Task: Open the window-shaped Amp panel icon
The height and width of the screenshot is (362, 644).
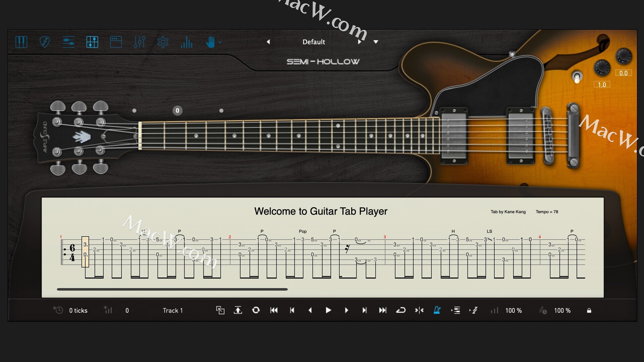Action: point(116,42)
